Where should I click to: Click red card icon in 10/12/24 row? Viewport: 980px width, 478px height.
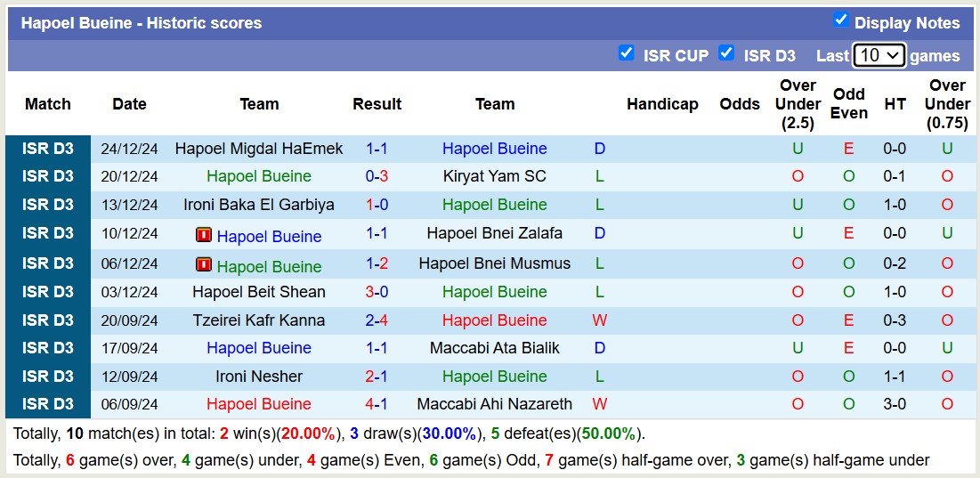[204, 236]
